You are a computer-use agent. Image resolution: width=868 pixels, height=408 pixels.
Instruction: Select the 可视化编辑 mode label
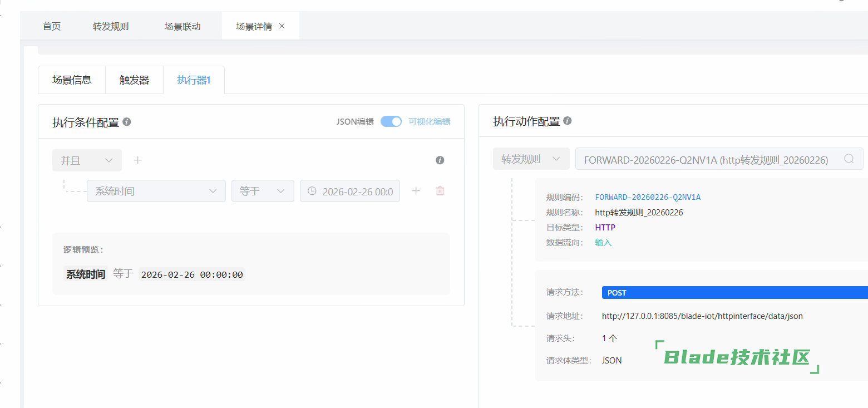[429, 121]
